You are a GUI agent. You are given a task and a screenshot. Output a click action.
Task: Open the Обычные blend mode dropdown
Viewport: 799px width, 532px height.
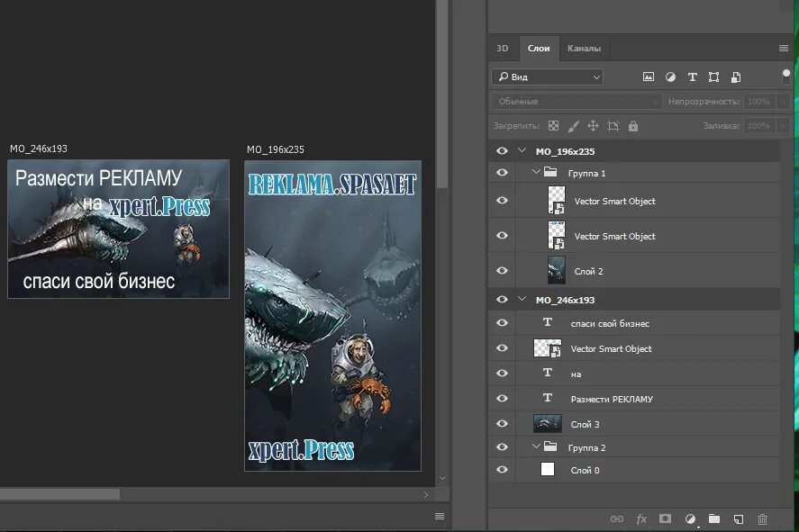(x=577, y=102)
